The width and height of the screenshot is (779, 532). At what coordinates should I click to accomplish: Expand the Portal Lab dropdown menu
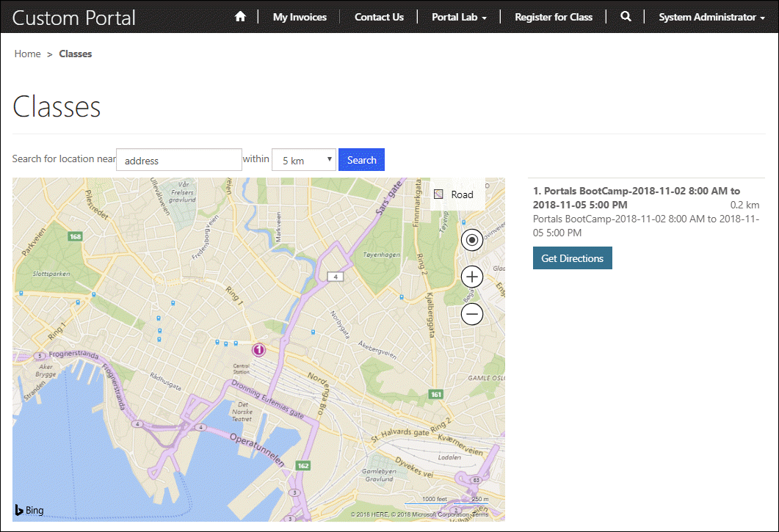(459, 17)
